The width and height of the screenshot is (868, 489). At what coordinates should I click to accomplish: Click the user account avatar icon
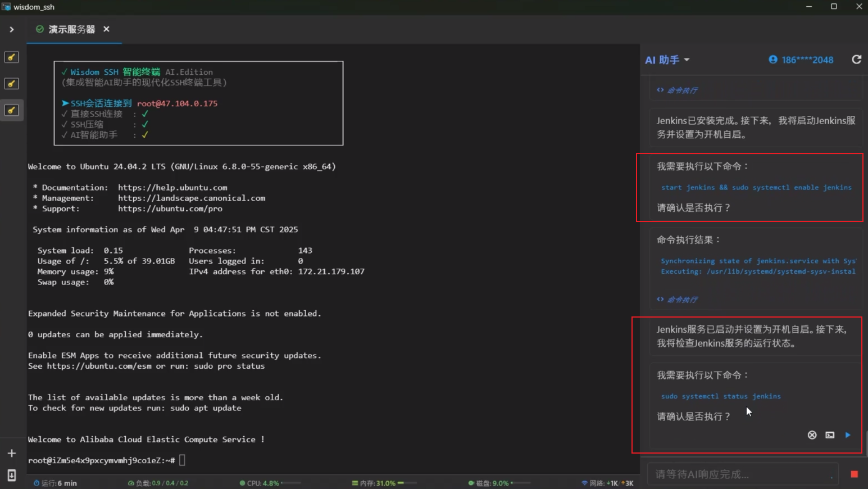(773, 60)
